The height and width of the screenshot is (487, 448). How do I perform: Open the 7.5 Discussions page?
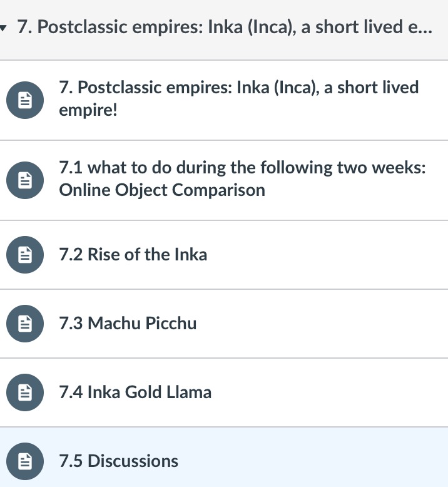118,461
